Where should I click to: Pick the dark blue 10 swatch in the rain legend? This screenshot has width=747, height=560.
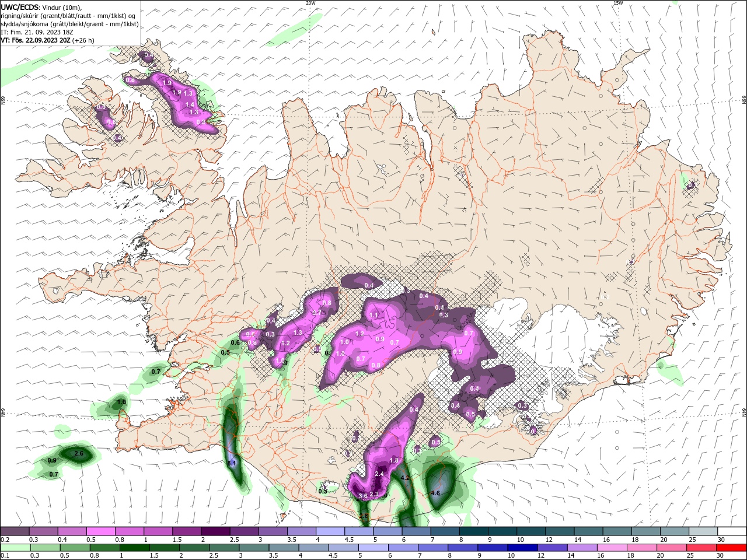(x=522, y=548)
